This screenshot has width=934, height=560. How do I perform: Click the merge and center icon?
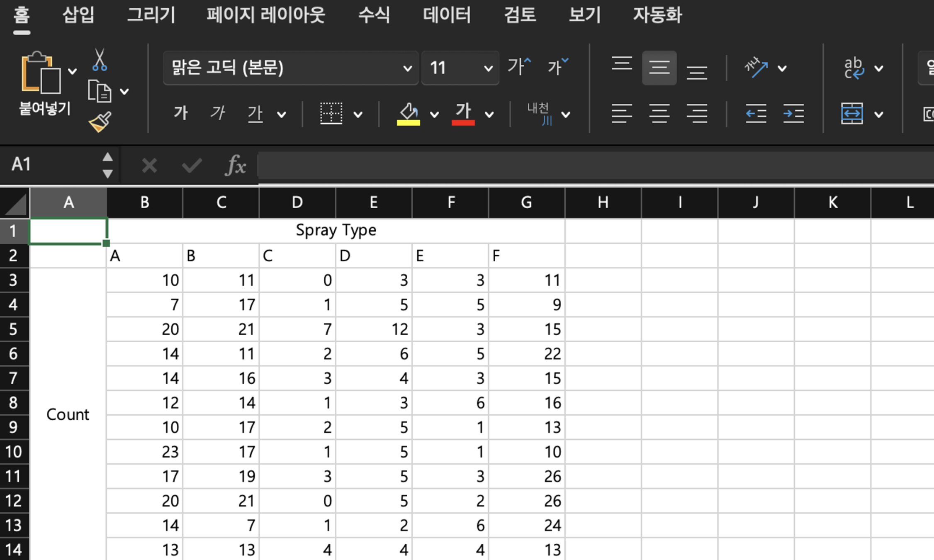coord(852,113)
